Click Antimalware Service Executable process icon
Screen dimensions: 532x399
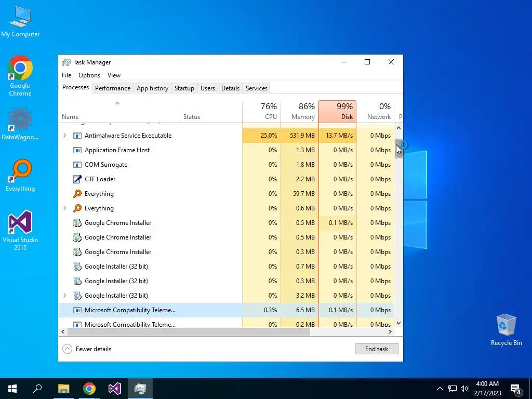point(77,136)
